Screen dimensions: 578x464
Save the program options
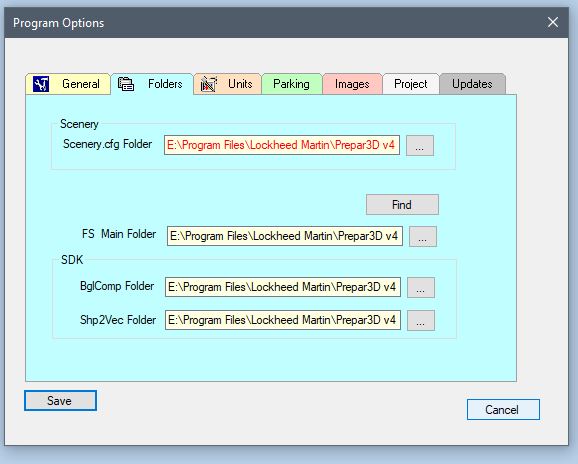pos(60,401)
